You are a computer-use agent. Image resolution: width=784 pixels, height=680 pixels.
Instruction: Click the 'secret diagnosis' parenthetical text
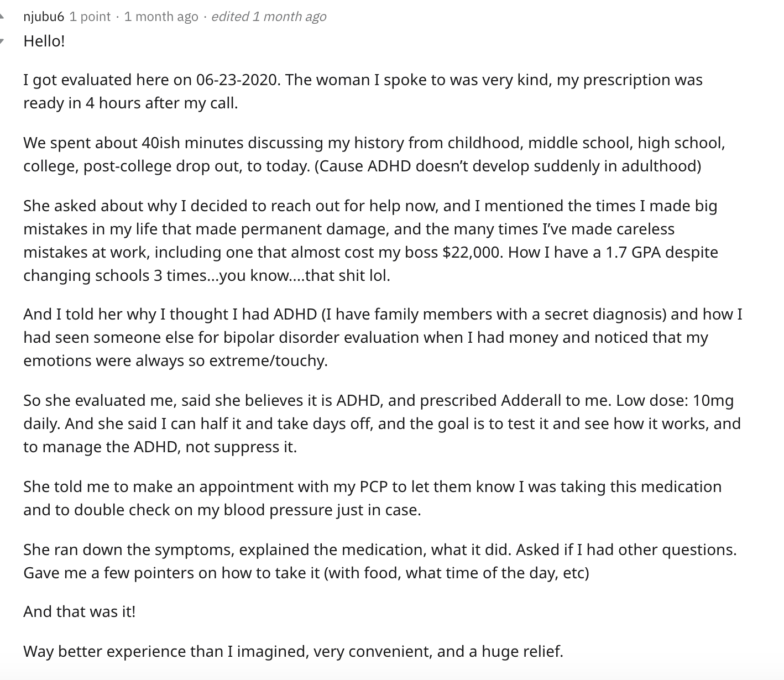[x=494, y=314]
